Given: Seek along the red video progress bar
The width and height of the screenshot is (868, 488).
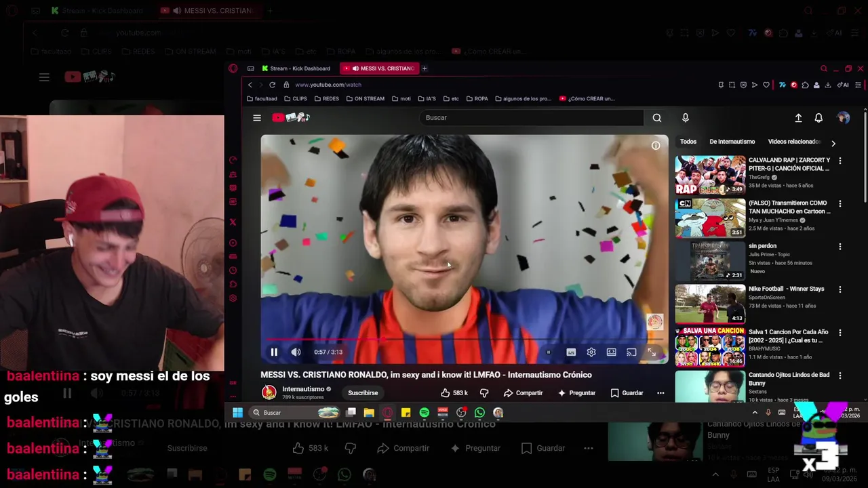Looking at the screenshot, I should click(x=464, y=340).
